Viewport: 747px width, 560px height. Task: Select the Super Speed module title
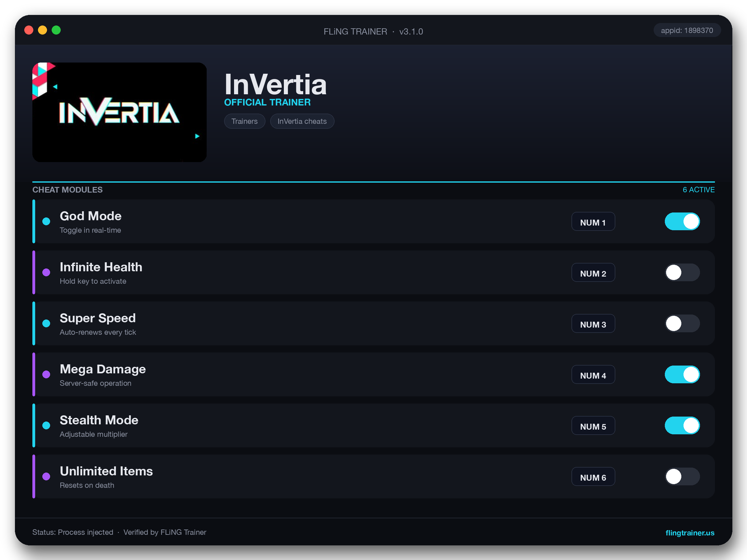98,318
